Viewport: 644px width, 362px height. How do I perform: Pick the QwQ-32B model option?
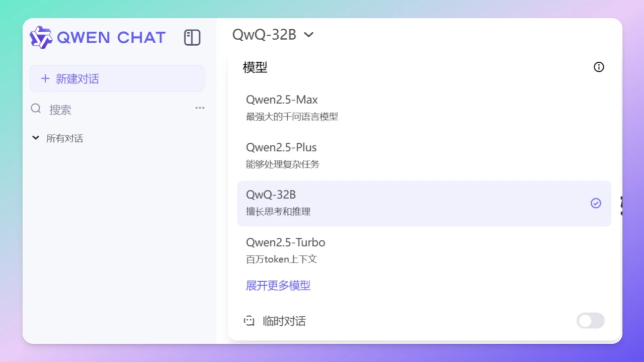click(x=424, y=203)
